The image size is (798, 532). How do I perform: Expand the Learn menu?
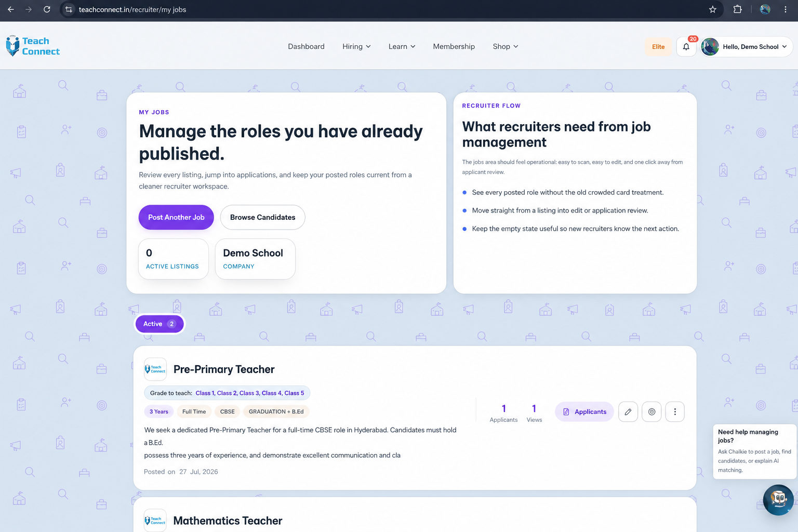pyautogui.click(x=402, y=47)
